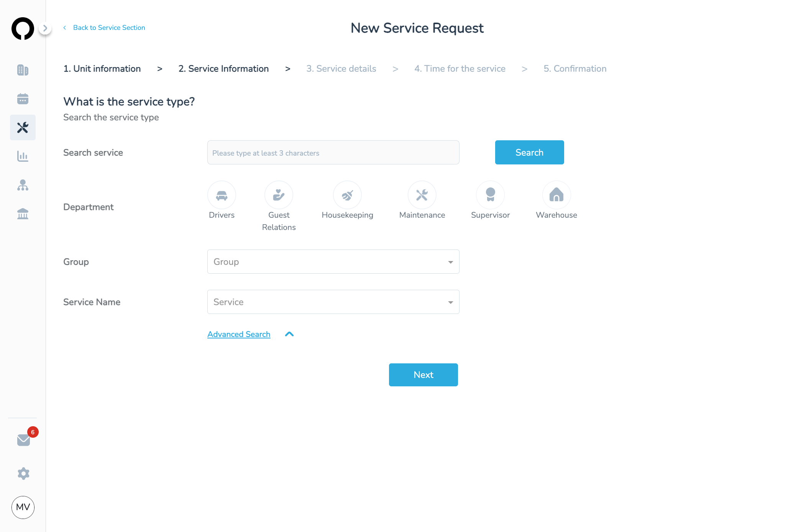Open the buildings icon in the sidebar
This screenshot has width=801, height=532.
click(x=23, y=70)
